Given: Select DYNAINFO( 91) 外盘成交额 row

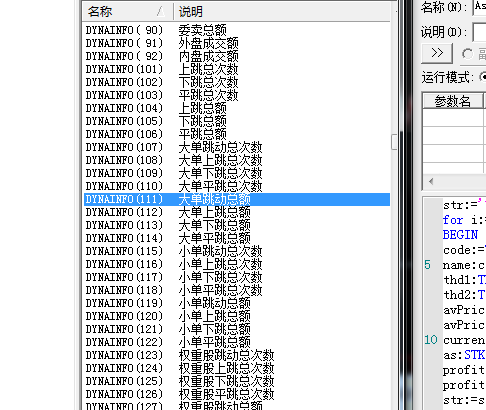Looking at the screenshot, I should [x=237, y=43].
